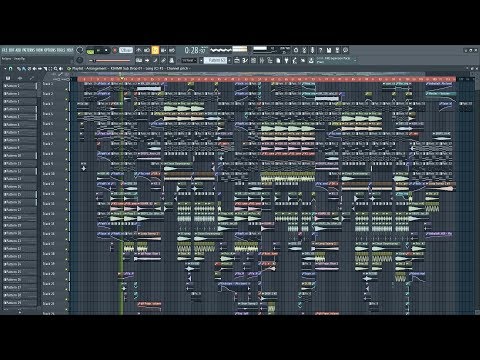Open the pattern selector showing current pattern
The height and width of the screenshot is (360, 480).
pyautogui.click(x=215, y=60)
